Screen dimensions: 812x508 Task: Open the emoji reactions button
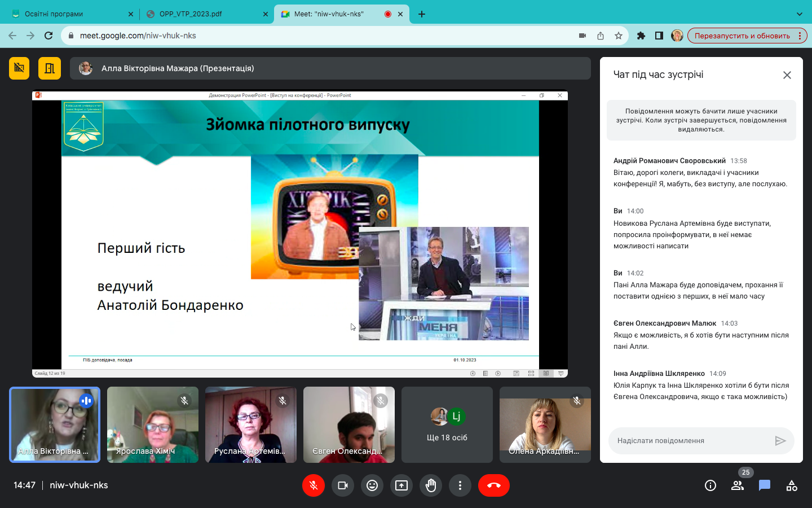(x=372, y=485)
